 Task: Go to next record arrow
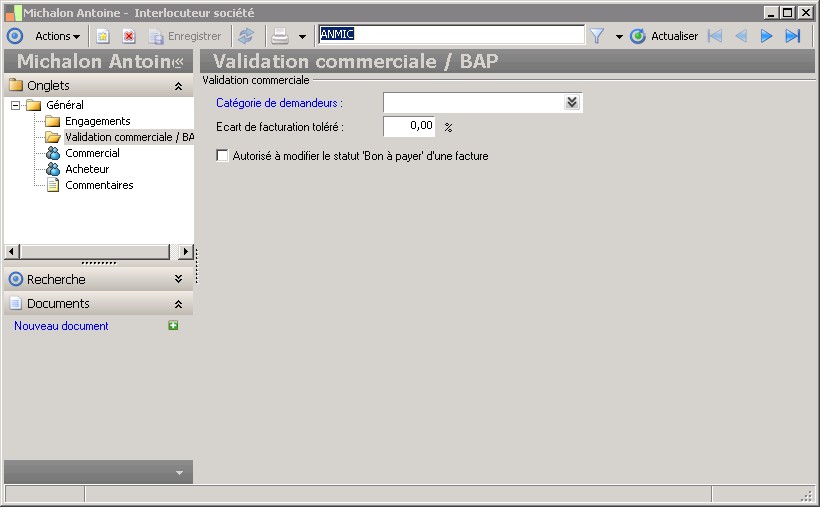click(766, 36)
